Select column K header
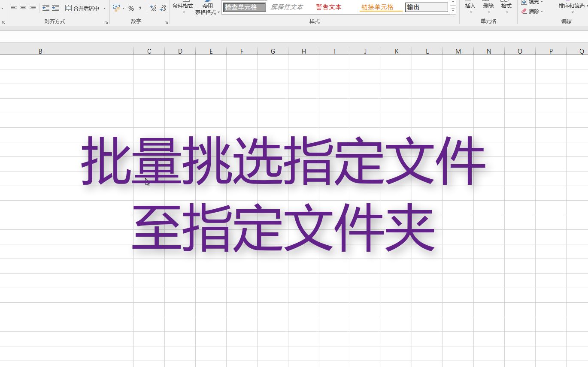 397,51
